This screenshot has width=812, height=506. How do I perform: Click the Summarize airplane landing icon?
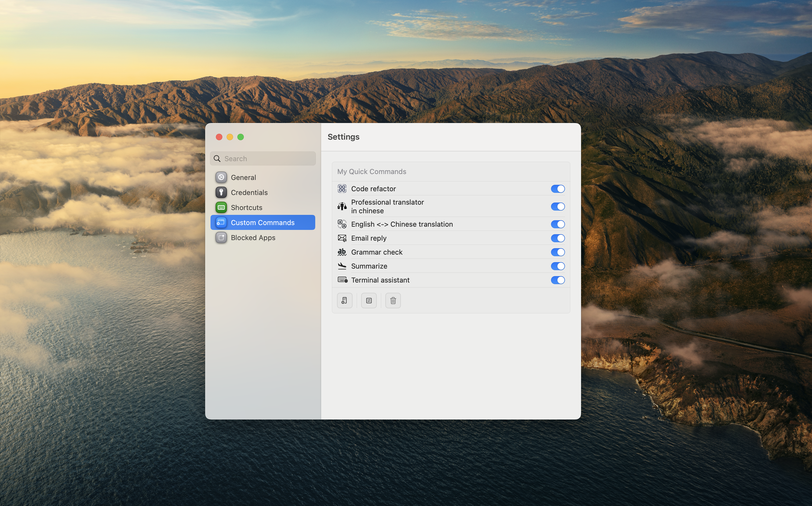342,266
